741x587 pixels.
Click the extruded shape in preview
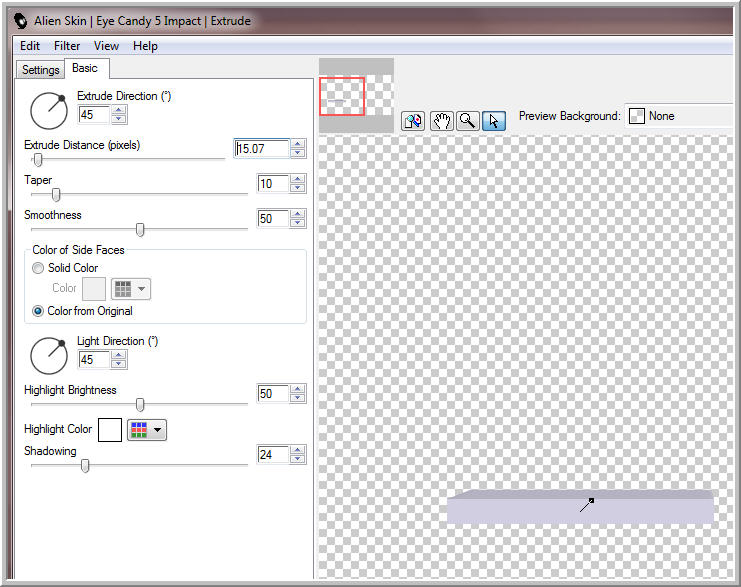[580, 507]
